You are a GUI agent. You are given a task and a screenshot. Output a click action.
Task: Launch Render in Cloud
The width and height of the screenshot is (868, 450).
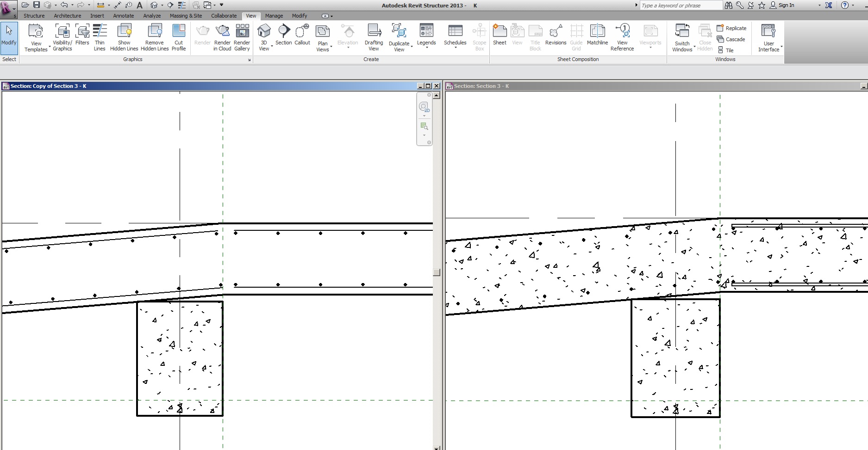tap(222, 37)
